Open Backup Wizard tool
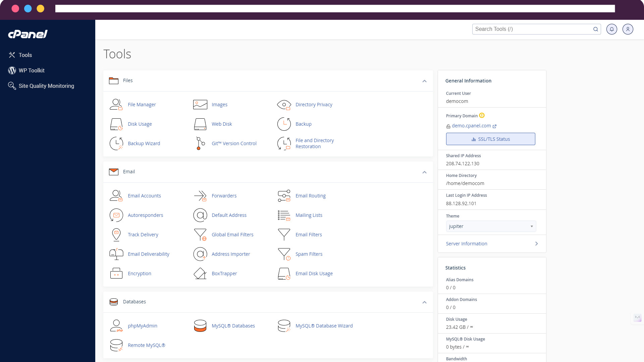Screen dimensions: 644x362 tap(144, 143)
